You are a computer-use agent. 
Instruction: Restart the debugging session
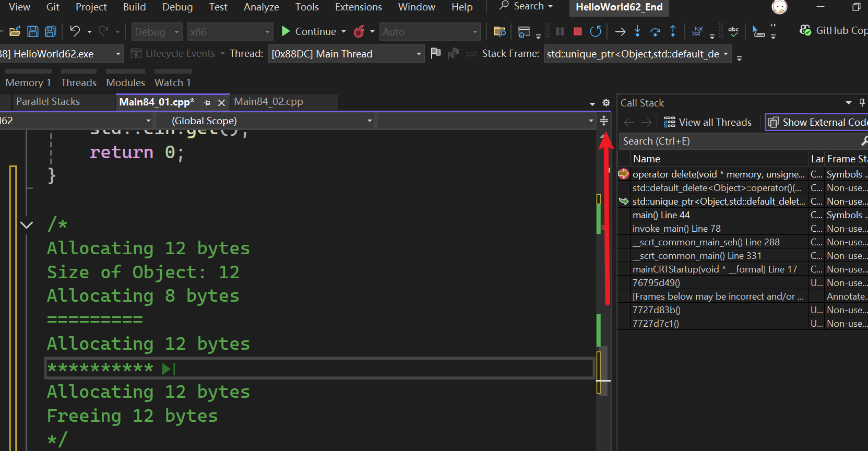tap(596, 32)
